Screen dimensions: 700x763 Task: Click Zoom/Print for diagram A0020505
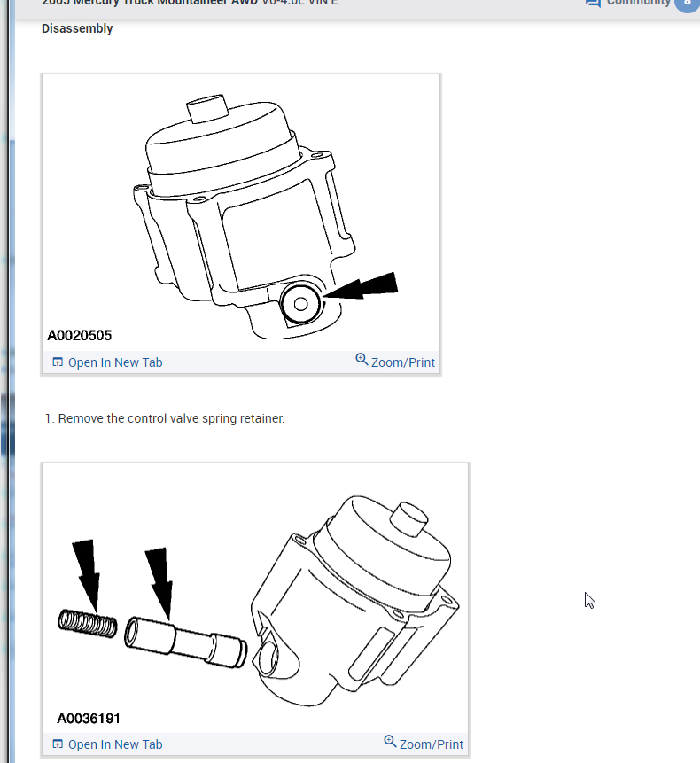point(395,362)
